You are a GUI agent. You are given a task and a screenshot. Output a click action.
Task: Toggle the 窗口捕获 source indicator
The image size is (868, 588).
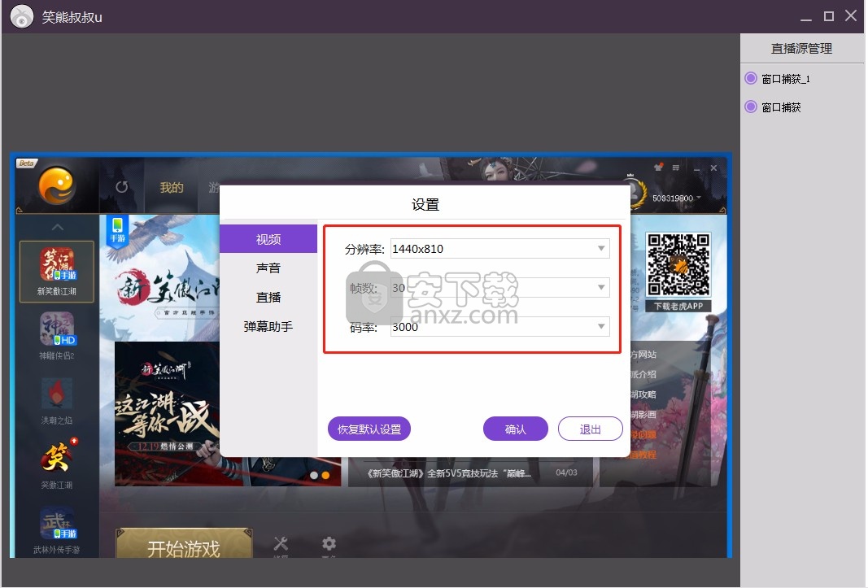click(x=751, y=107)
